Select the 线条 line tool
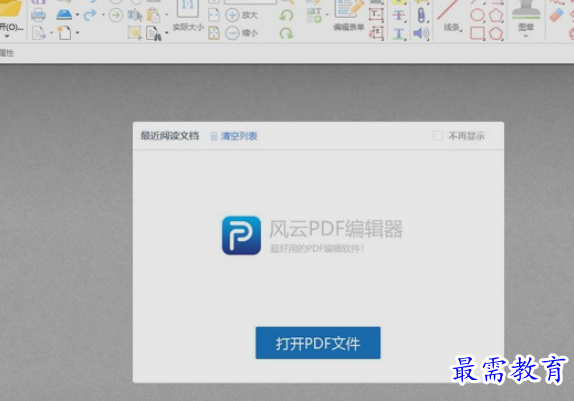Image resolution: width=574 pixels, height=401 pixels. coord(452,16)
